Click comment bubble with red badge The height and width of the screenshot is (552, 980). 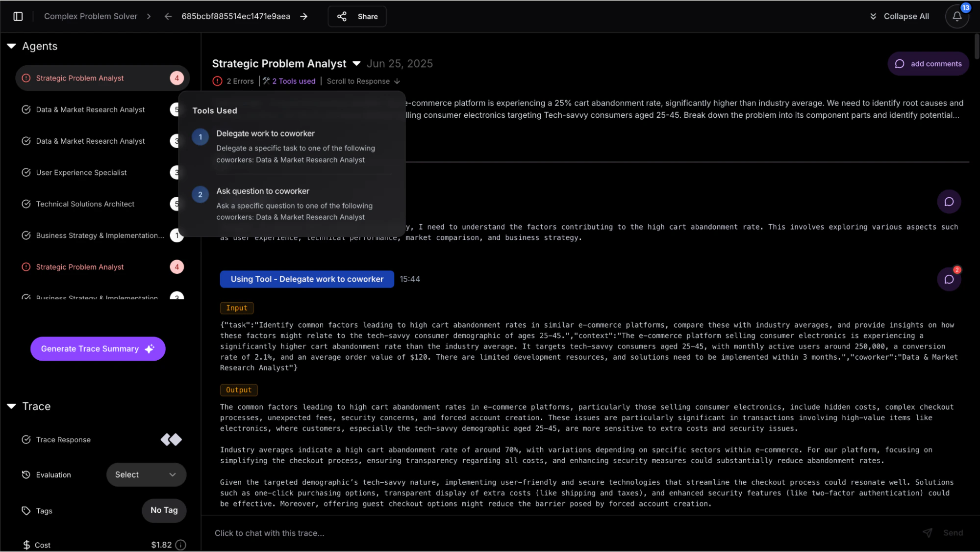pyautogui.click(x=949, y=279)
